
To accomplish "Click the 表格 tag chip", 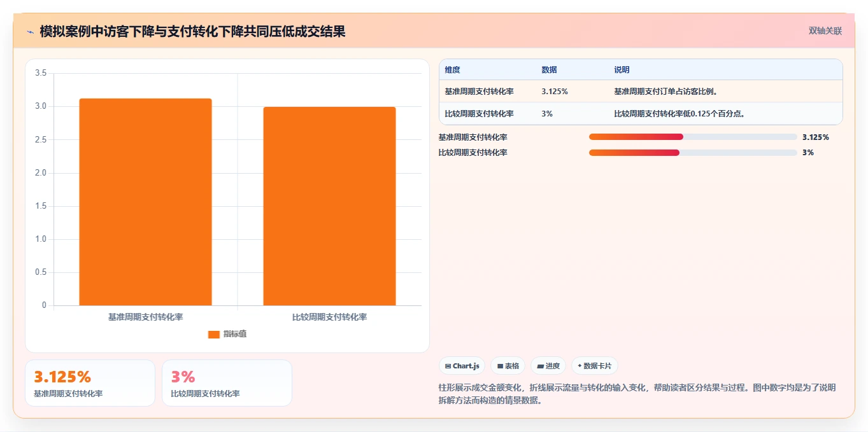I will (508, 366).
